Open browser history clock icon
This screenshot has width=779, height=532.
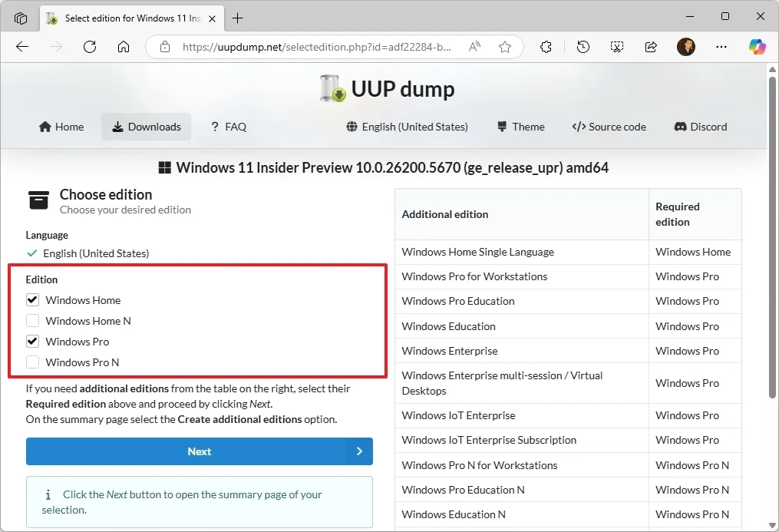[x=583, y=47]
